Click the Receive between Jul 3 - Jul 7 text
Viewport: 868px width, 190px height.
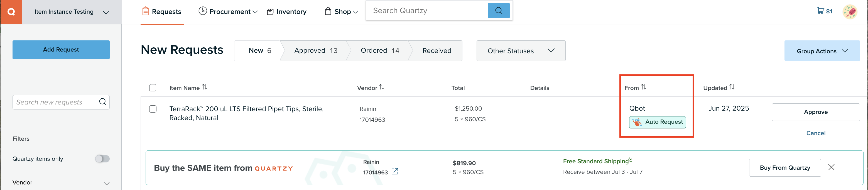[602, 172]
